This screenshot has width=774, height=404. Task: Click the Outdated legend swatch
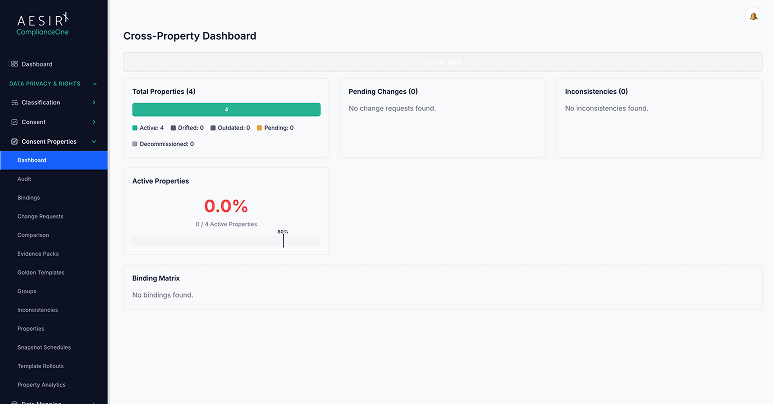(x=213, y=128)
